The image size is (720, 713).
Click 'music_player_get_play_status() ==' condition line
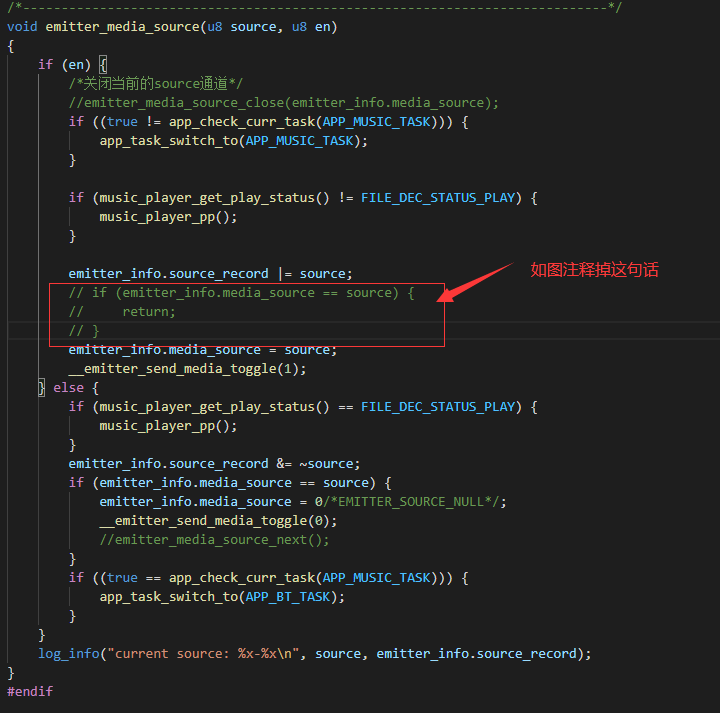tap(303, 407)
